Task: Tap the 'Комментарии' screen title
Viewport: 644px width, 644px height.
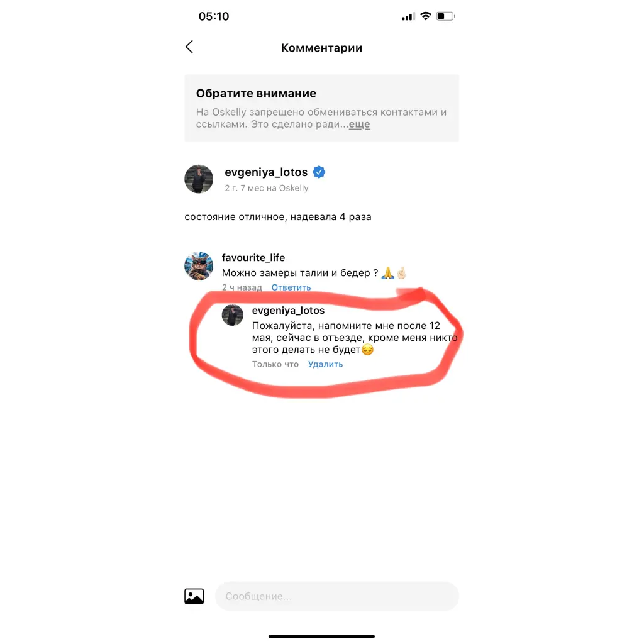Action: pyautogui.click(x=321, y=48)
